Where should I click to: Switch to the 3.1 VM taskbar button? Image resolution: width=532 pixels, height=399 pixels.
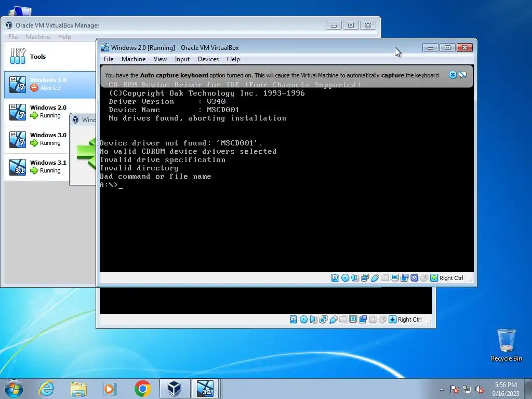(206, 389)
